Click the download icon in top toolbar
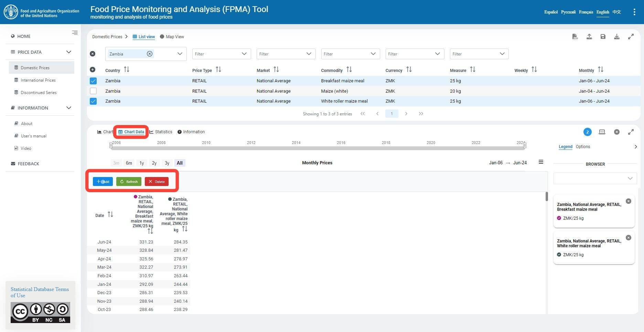 tap(617, 37)
